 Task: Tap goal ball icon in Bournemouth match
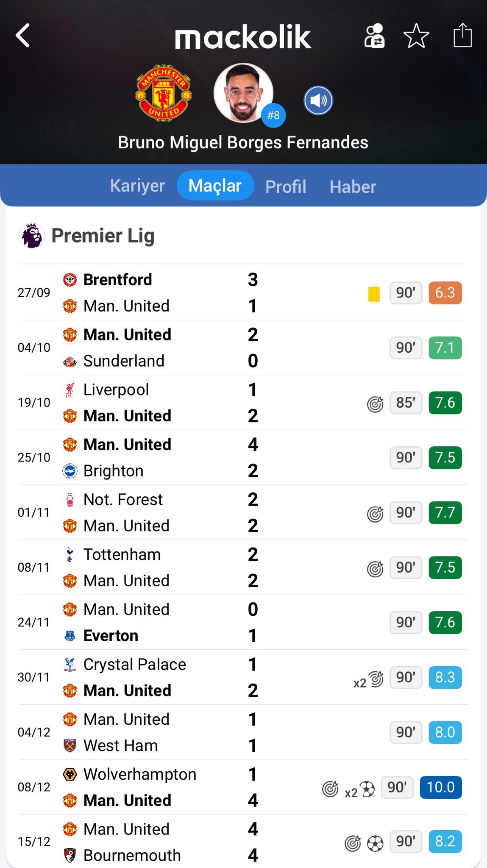375,843
